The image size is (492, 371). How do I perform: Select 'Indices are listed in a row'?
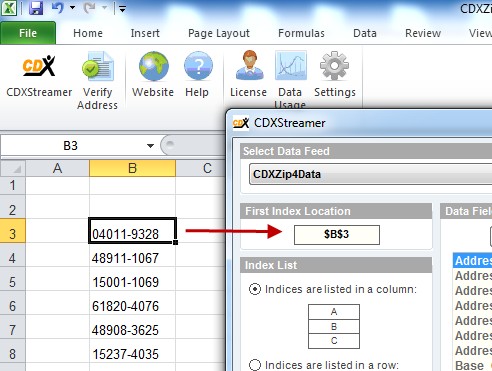tap(255, 365)
